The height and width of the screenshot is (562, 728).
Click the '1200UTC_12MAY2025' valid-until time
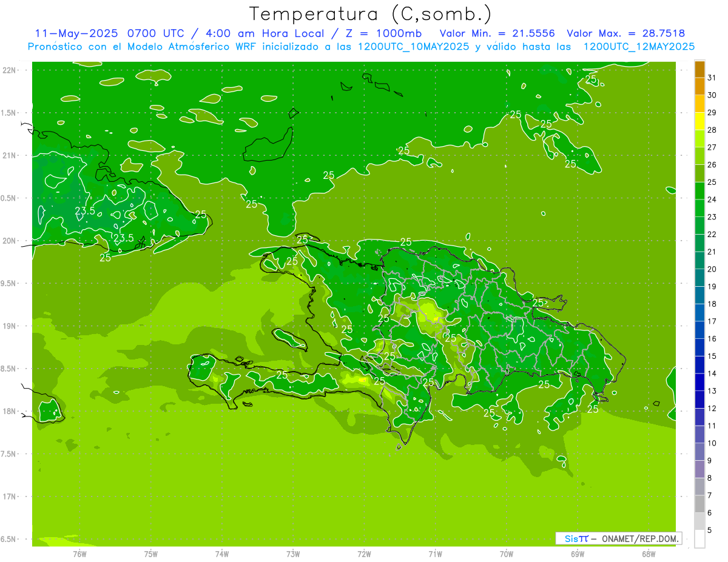point(639,47)
